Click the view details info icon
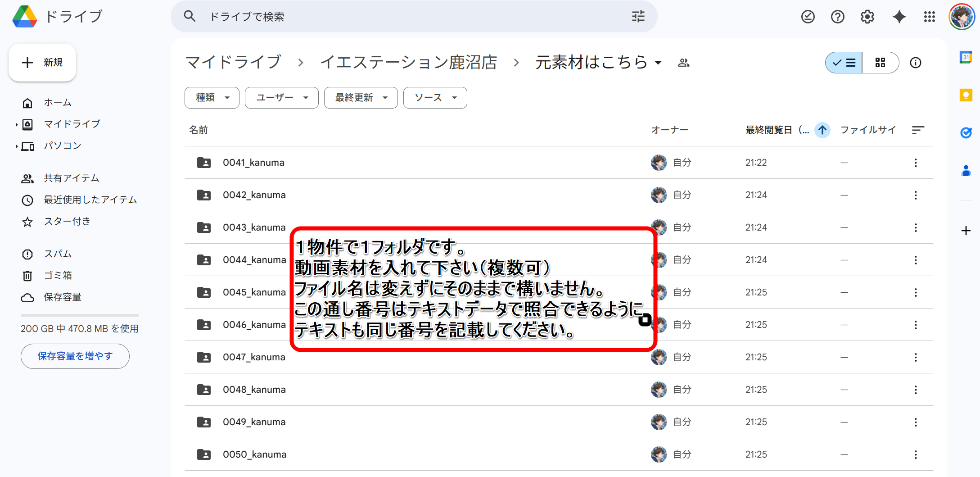980x477 pixels. 915,63
